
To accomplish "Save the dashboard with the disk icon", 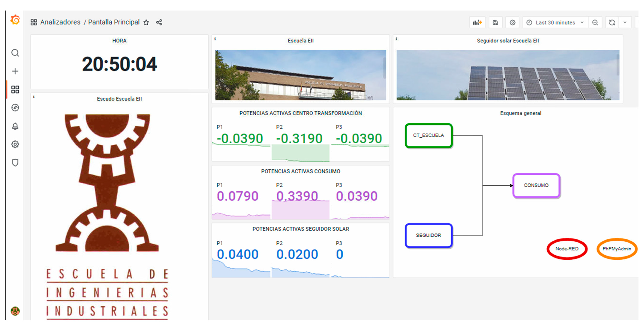I will coord(495,23).
